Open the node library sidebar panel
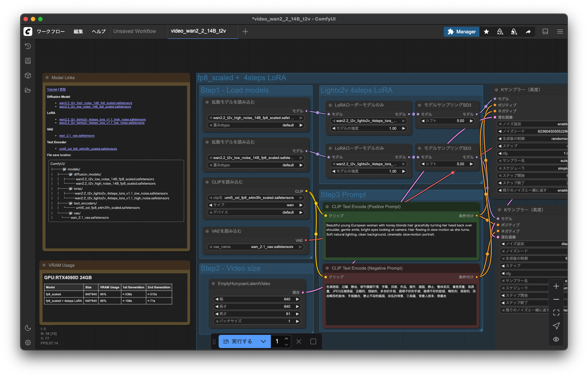Viewport: 588px width, 377px height. tap(28, 61)
